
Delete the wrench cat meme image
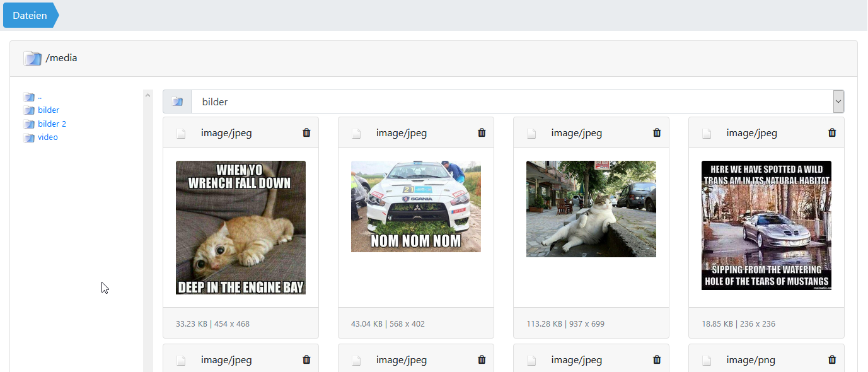coord(306,132)
